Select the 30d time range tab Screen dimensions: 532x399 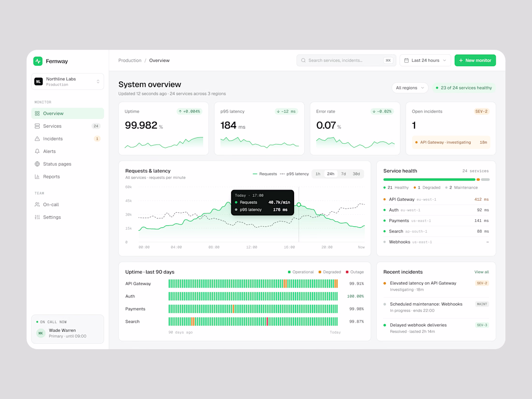356,174
